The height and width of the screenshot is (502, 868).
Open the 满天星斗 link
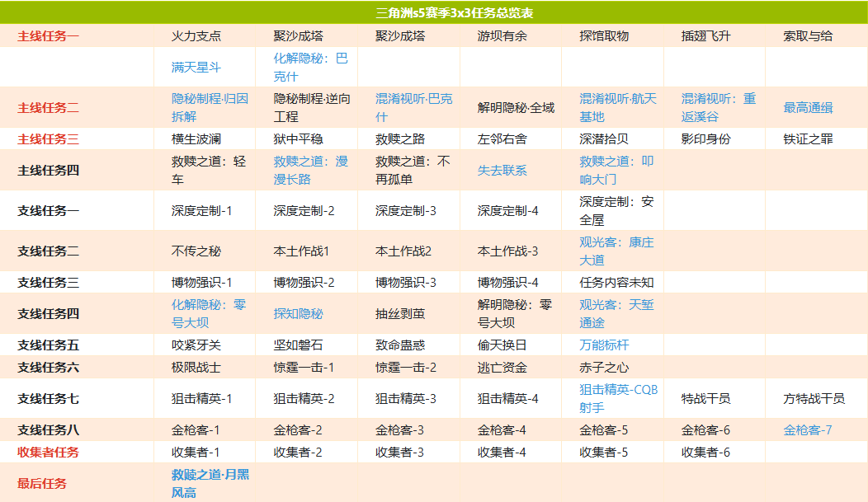coord(196,68)
